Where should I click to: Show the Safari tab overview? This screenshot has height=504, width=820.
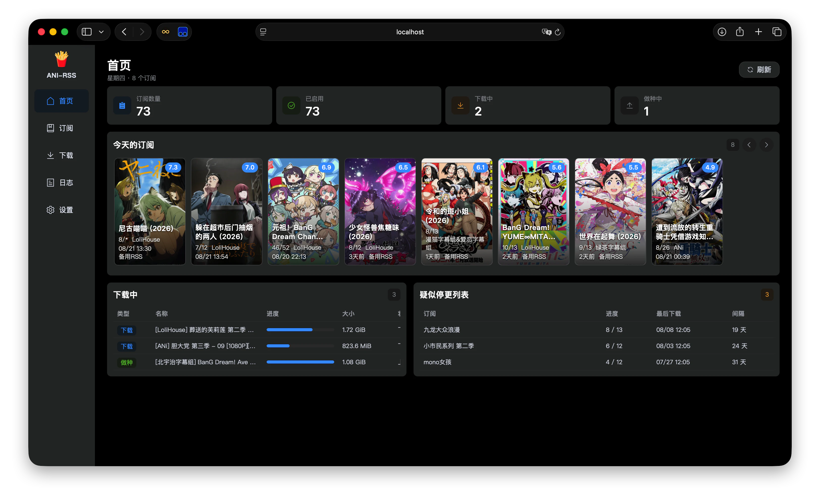pos(777,32)
